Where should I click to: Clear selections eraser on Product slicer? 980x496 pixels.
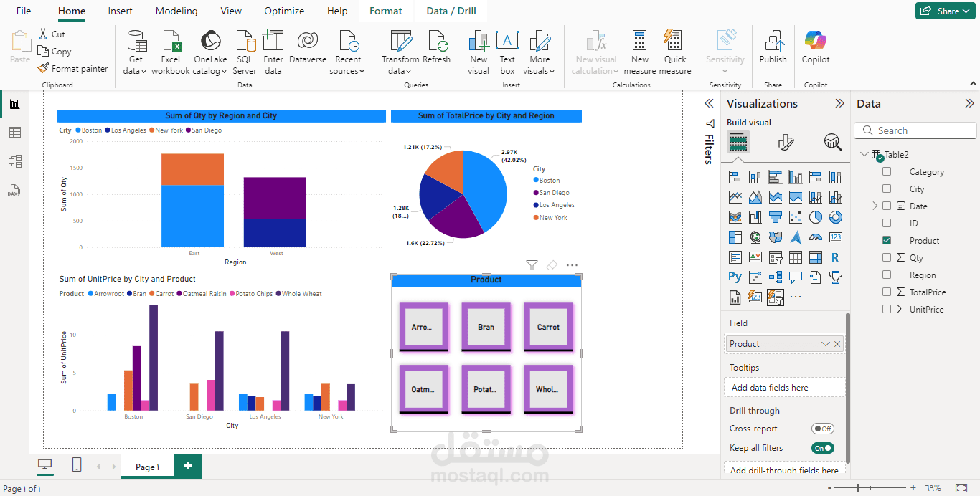click(x=552, y=265)
